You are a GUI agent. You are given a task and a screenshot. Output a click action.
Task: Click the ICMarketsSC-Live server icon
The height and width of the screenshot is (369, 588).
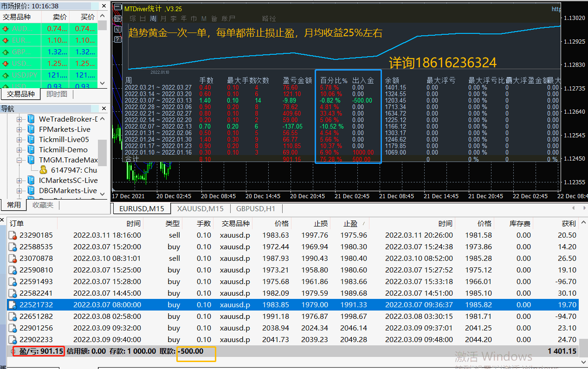point(31,180)
